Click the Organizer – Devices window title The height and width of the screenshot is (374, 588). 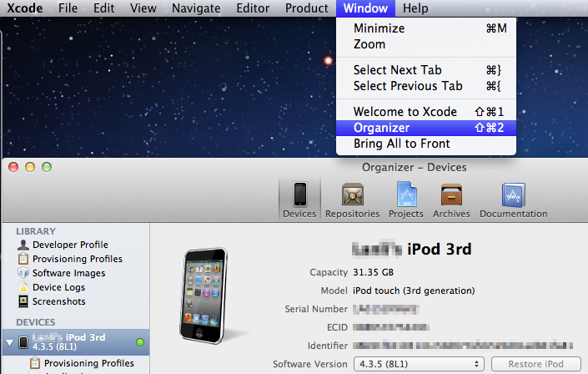point(414,167)
